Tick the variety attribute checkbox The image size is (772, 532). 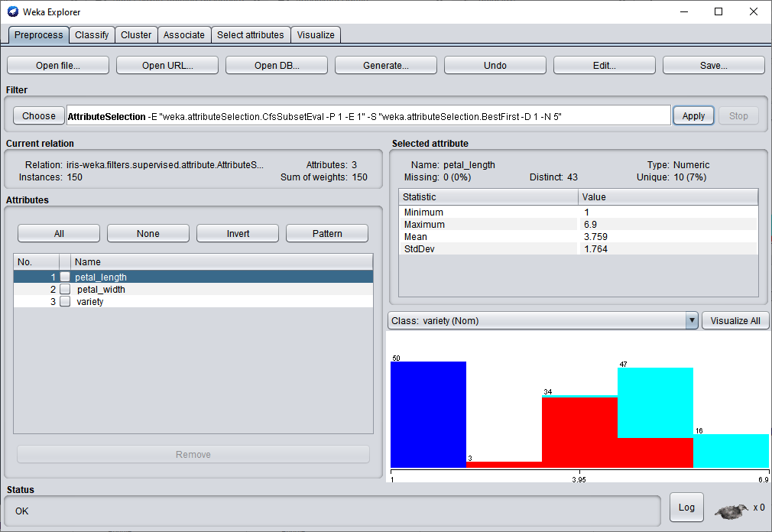[66, 302]
